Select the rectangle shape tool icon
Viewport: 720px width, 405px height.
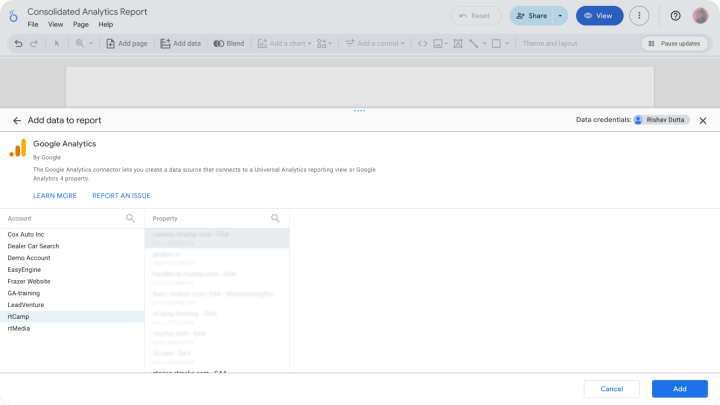pyautogui.click(x=496, y=44)
